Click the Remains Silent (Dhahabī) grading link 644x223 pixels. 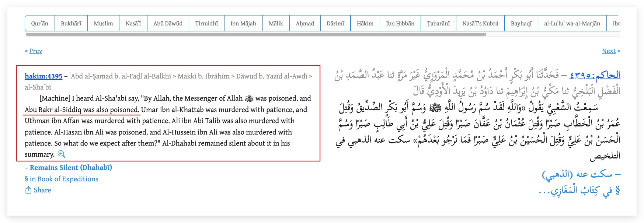70,168
